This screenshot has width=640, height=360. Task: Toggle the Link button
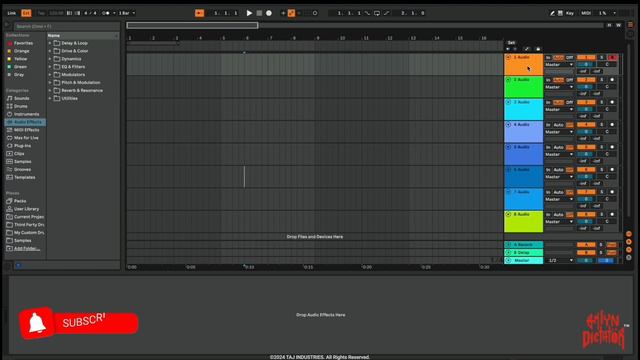(12, 13)
